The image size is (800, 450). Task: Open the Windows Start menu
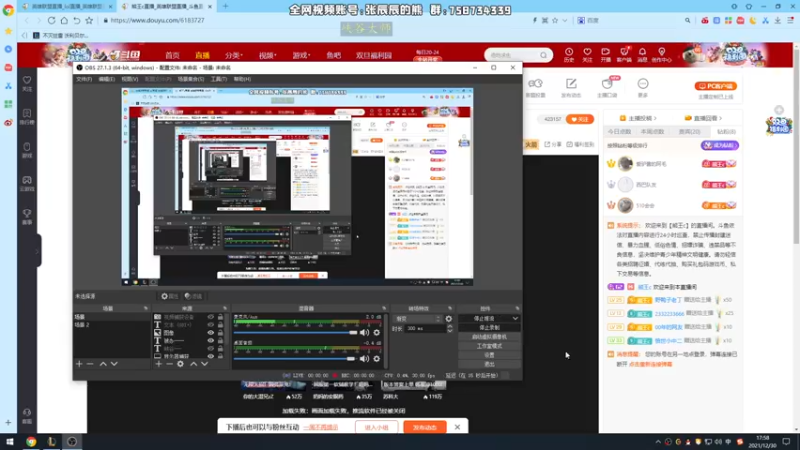(9, 441)
